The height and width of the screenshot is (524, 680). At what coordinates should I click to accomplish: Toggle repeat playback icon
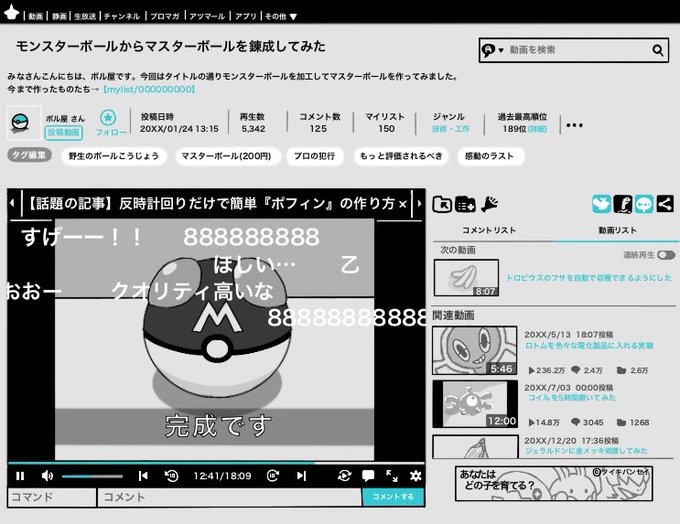click(x=344, y=476)
